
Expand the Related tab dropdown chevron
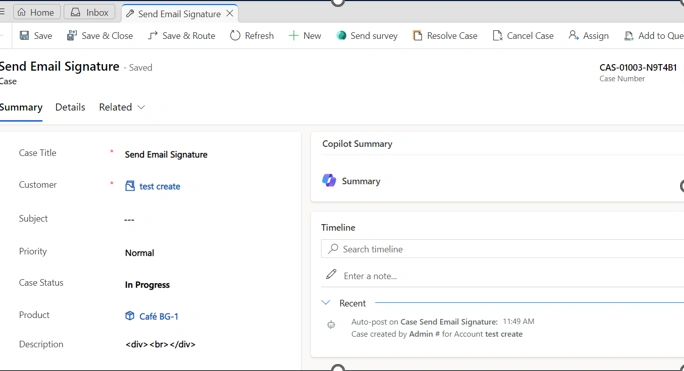tap(141, 107)
